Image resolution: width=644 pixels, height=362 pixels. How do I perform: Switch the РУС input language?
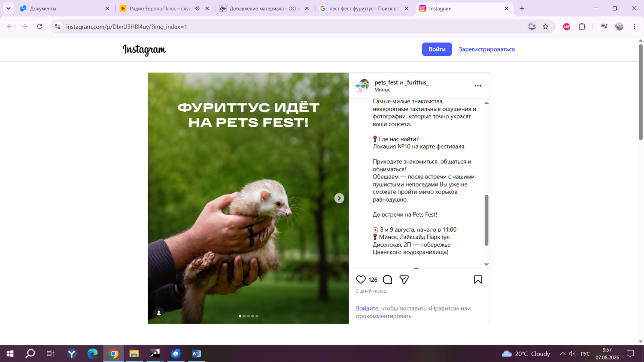(x=585, y=354)
